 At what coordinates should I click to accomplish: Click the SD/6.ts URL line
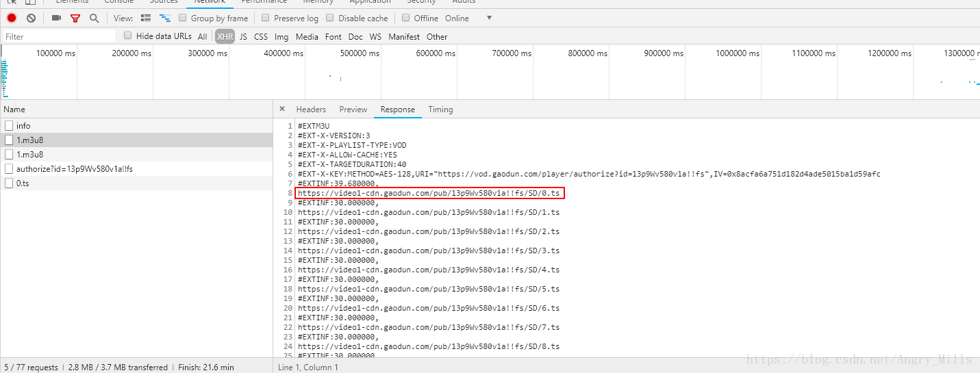[x=429, y=309]
